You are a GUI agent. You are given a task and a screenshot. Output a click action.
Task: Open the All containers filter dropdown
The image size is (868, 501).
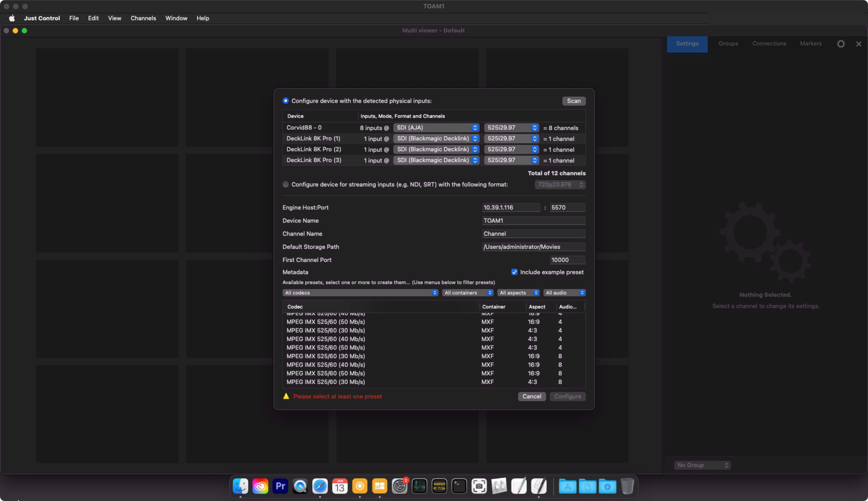[x=468, y=292]
